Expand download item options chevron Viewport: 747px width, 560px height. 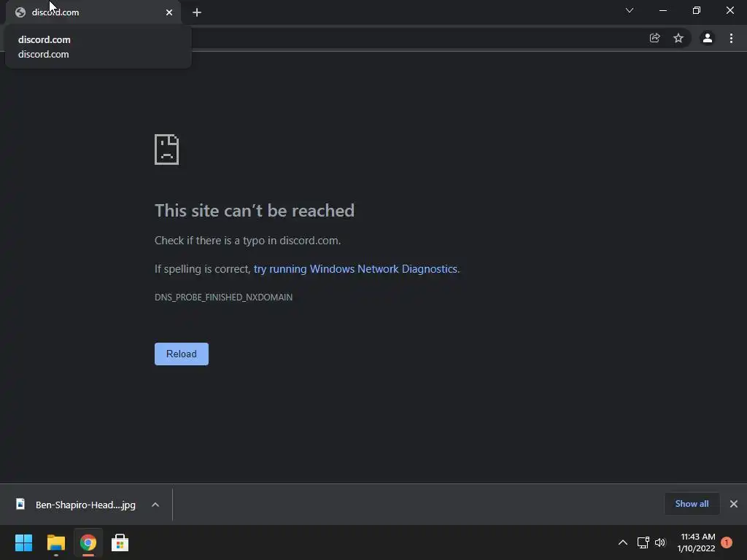click(x=155, y=505)
